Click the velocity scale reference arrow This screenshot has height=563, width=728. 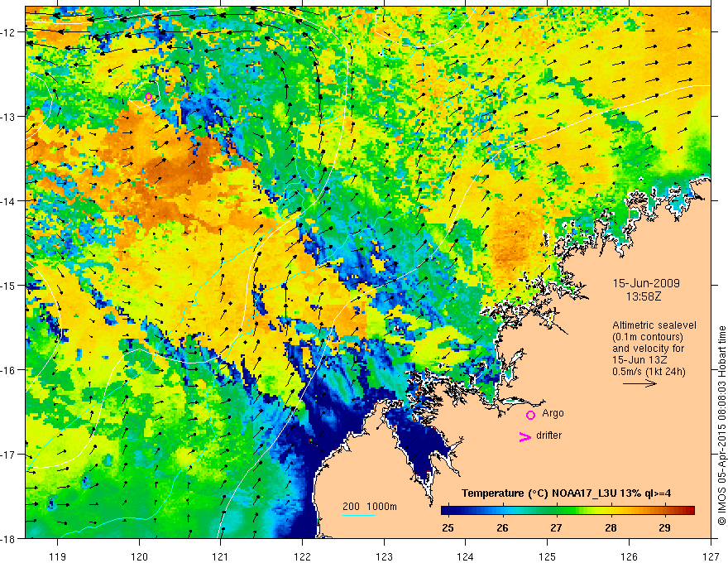pos(639,383)
